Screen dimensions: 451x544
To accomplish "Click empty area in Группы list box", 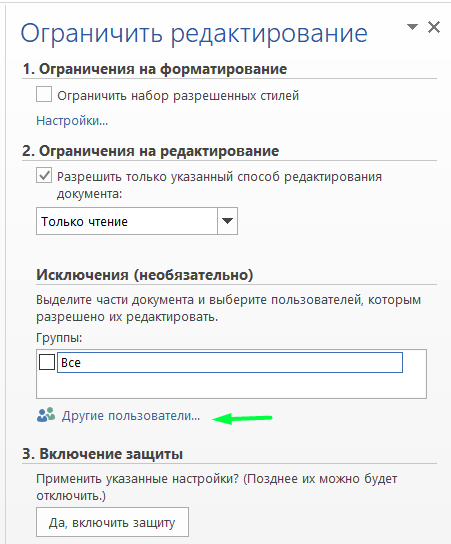I will coord(231,386).
